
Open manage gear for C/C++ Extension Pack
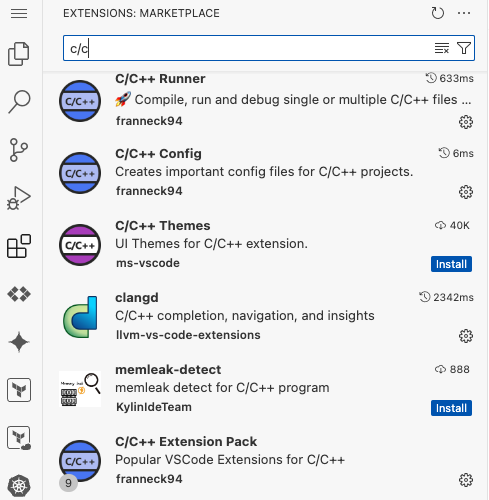tap(466, 480)
